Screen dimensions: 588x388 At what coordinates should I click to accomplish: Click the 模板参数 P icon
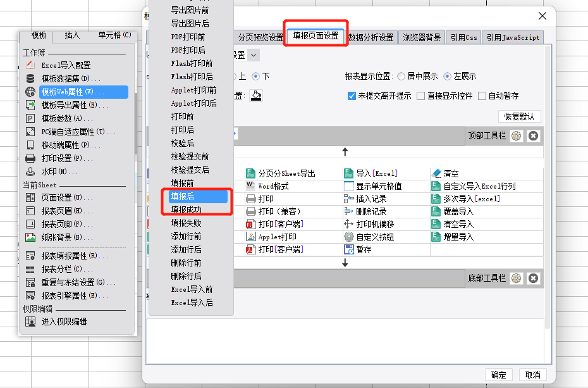30,118
